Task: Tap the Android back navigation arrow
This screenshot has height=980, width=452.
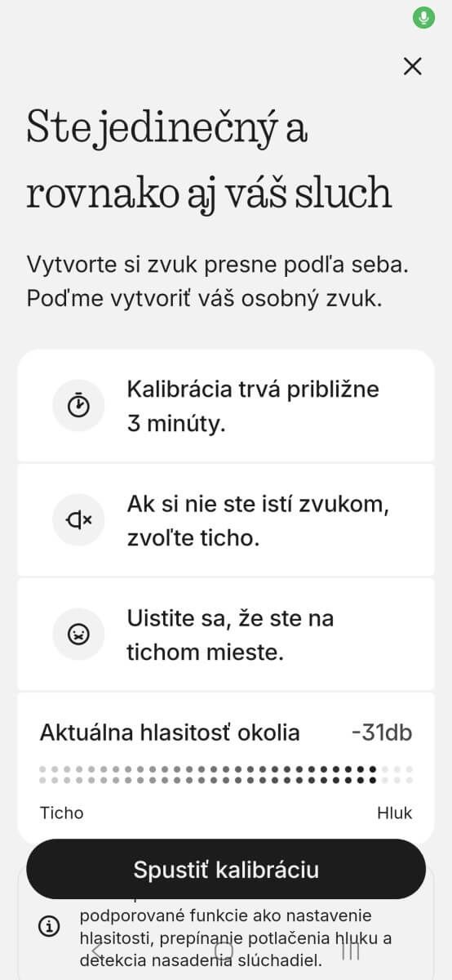Action: 98,951
